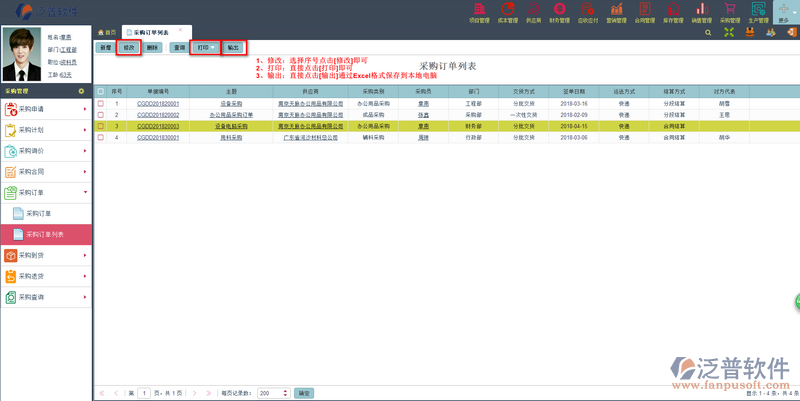Tick the checkbox on highlighted row 3

(x=100, y=127)
